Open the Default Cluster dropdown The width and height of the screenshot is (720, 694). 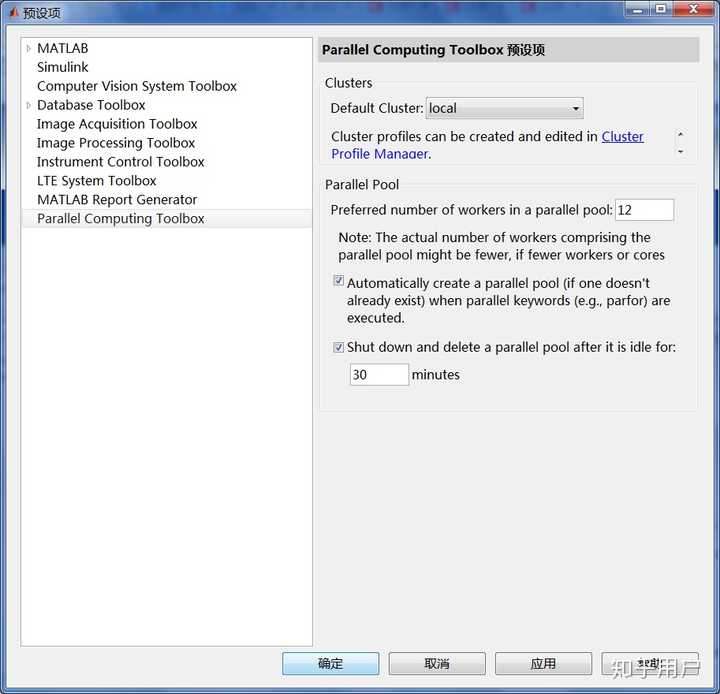(505, 108)
